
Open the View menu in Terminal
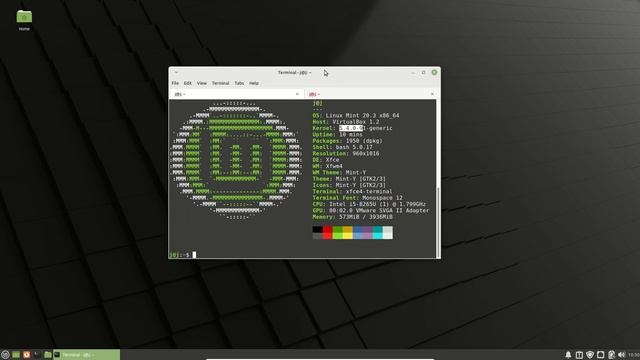coord(202,83)
